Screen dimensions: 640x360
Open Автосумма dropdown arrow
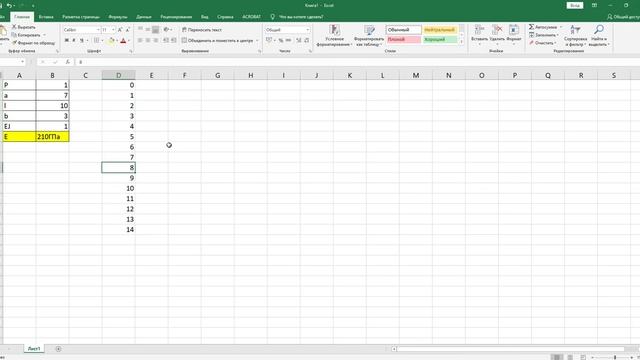561,27
